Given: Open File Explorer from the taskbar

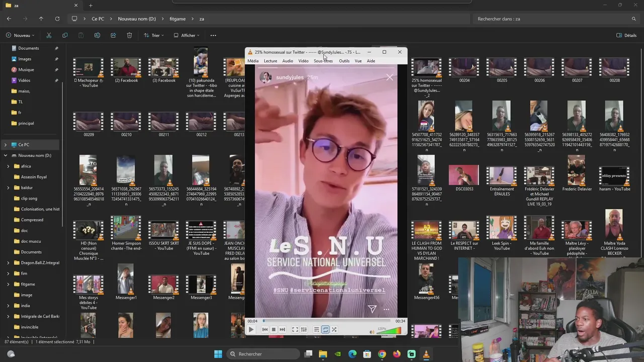Looking at the screenshot, I should point(323,354).
